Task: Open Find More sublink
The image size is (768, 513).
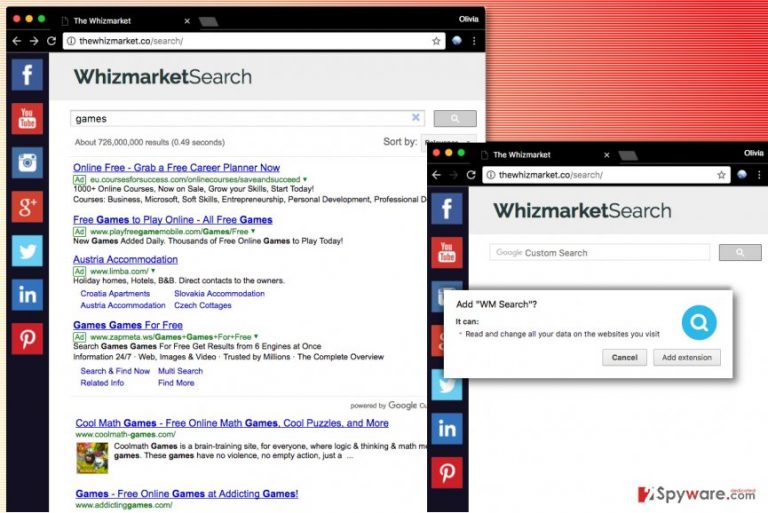Action: coord(176,383)
